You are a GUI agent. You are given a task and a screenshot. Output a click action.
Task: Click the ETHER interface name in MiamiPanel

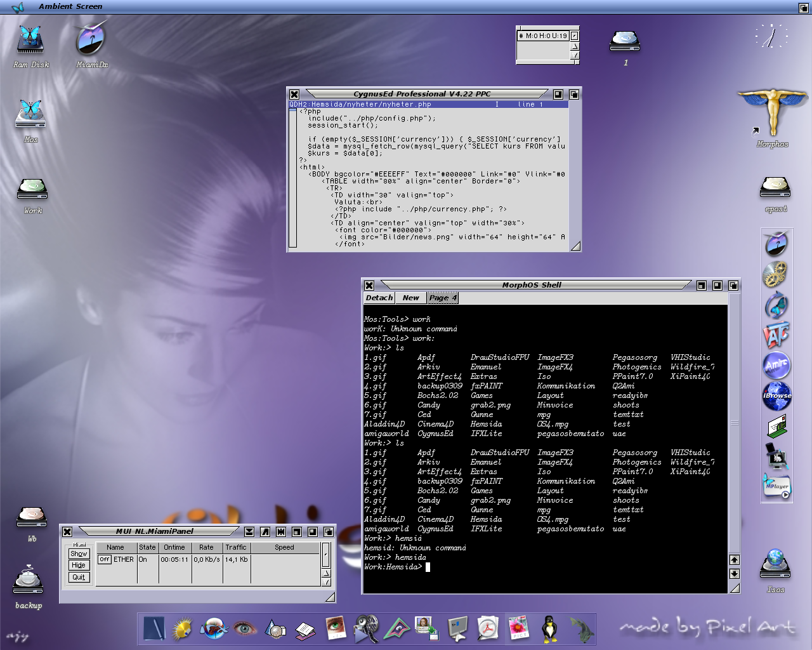click(x=124, y=559)
